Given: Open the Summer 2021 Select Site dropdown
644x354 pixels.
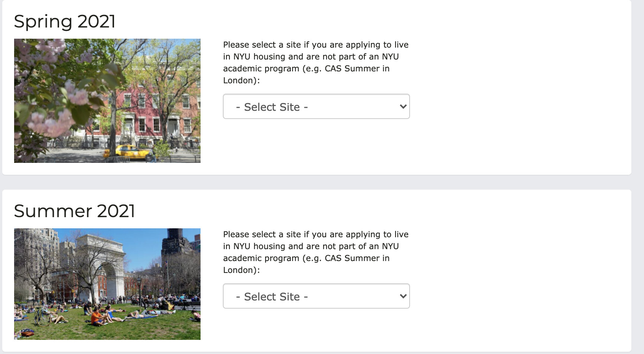Looking at the screenshot, I should (316, 296).
